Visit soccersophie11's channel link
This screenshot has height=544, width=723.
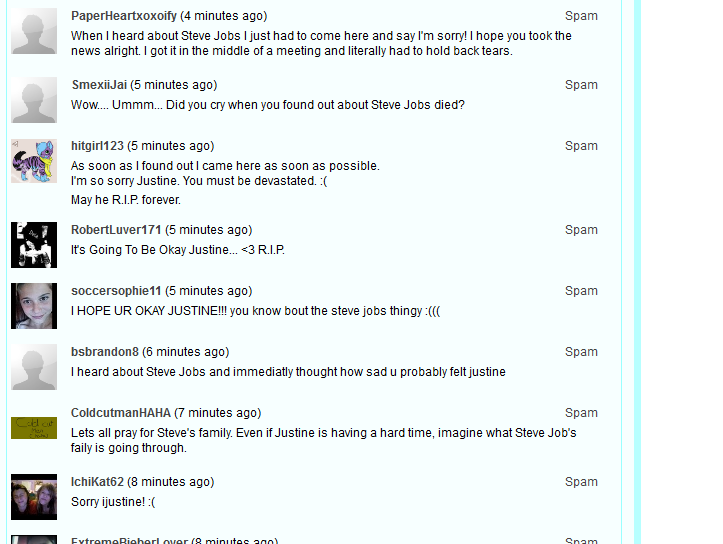pyautogui.click(x=116, y=291)
